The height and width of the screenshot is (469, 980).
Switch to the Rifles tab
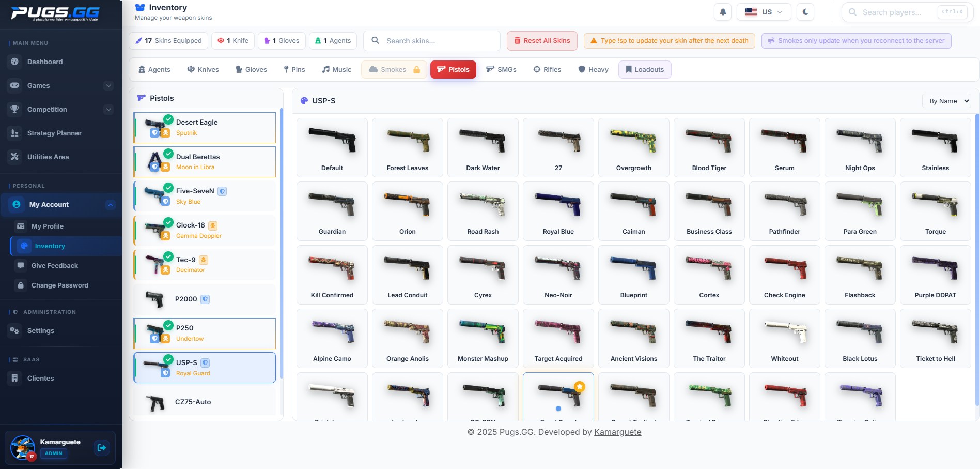coord(547,69)
